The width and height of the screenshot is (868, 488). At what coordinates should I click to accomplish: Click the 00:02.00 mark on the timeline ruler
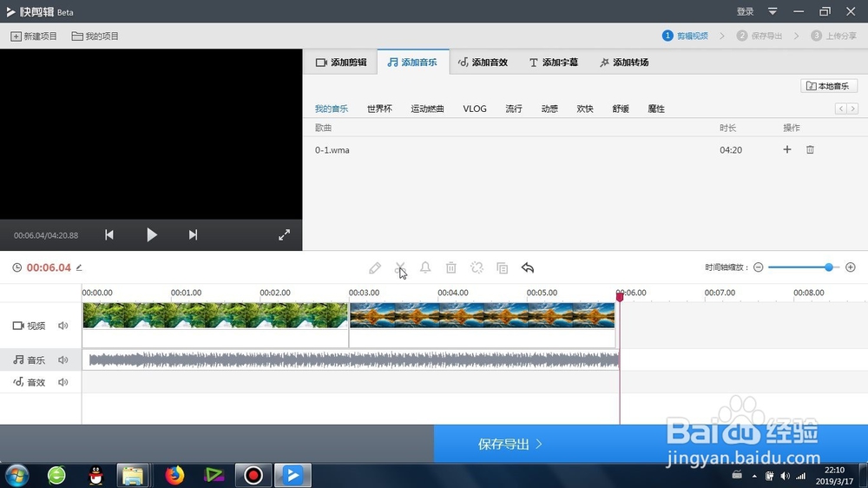275,293
